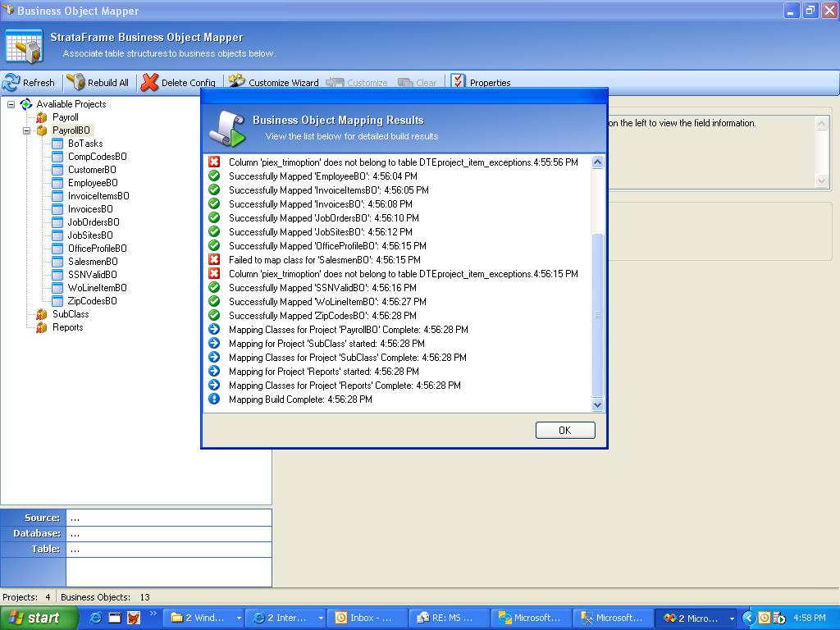The image size is (840, 630).
Task: Open the Properties toolbar icon
Action: pos(458,82)
